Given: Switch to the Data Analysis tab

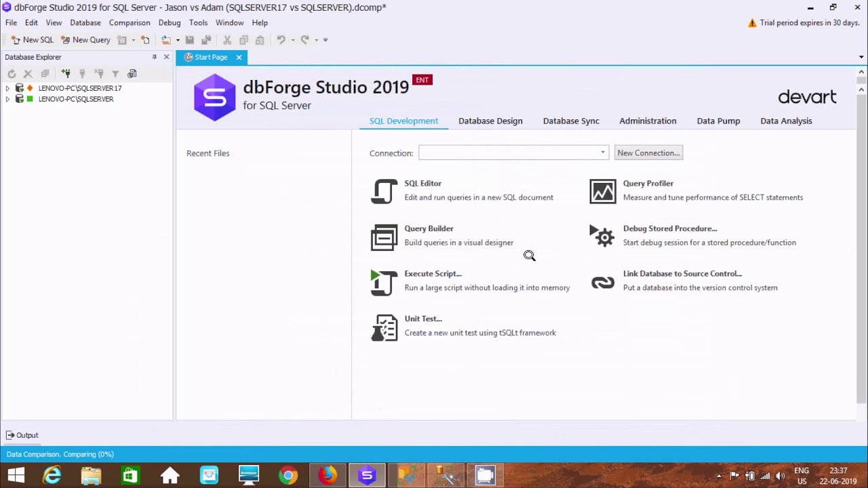Looking at the screenshot, I should [786, 121].
